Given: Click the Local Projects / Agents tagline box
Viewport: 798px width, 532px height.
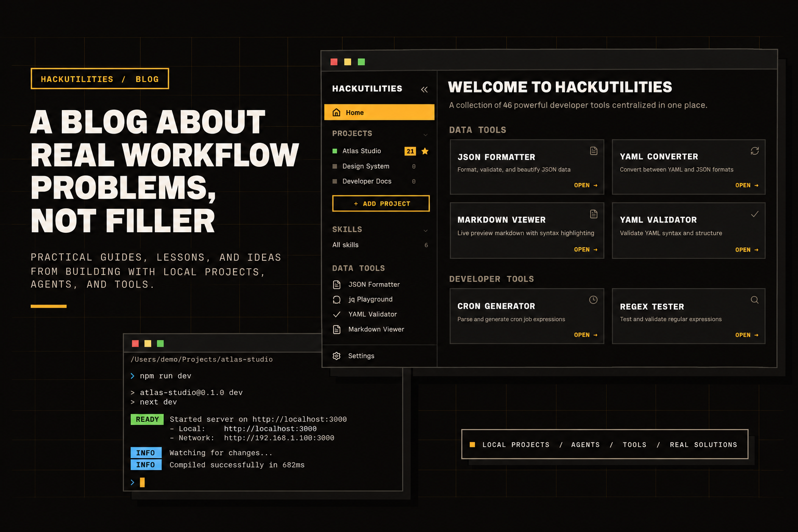Looking at the screenshot, I should tap(605, 444).
